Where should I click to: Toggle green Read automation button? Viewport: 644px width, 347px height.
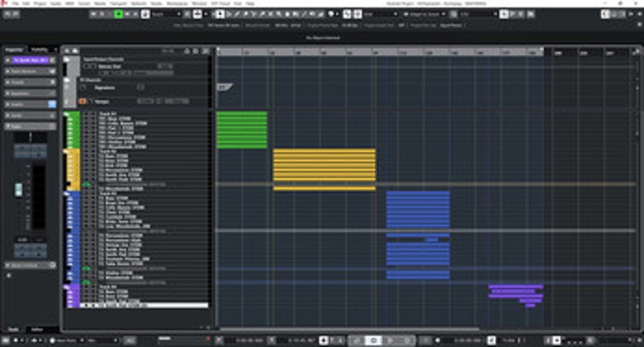tap(119, 14)
